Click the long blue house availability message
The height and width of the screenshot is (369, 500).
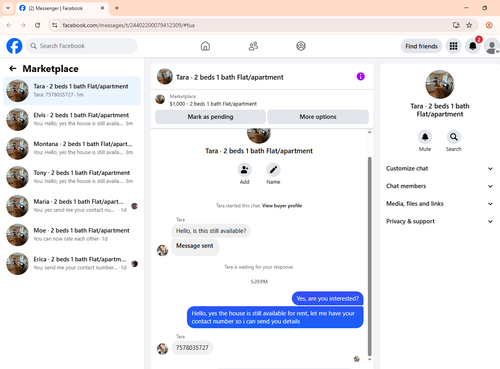(x=275, y=317)
